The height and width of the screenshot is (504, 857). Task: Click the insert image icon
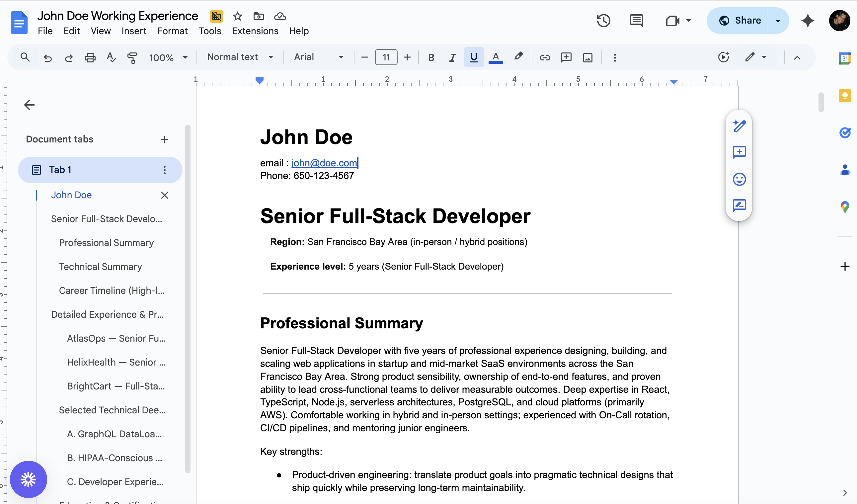(588, 57)
